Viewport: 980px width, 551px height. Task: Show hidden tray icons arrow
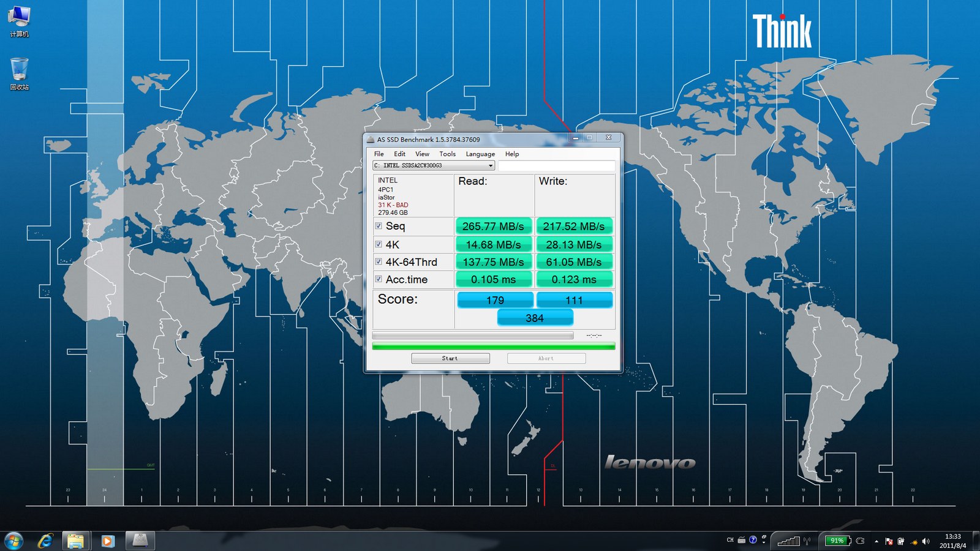[x=876, y=541]
